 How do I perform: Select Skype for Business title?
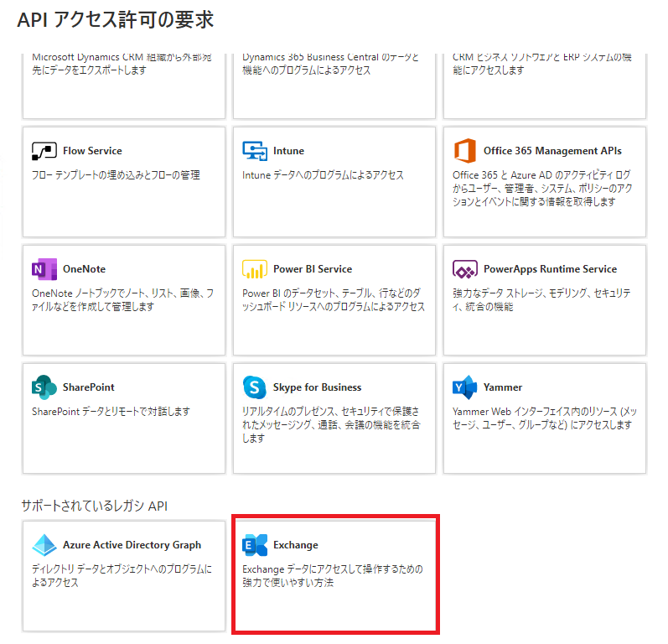pos(318,387)
